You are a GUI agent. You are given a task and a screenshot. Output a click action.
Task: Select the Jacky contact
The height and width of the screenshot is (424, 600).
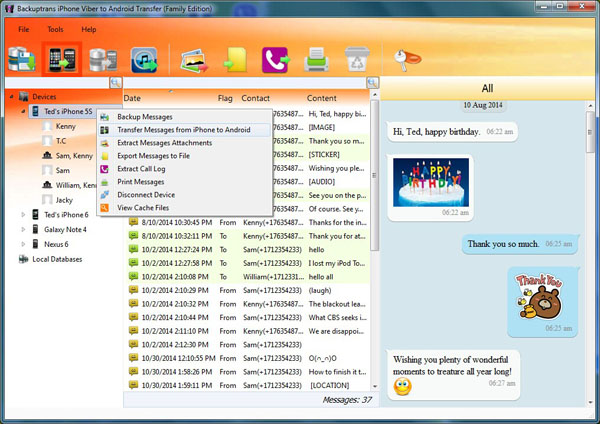pos(64,200)
